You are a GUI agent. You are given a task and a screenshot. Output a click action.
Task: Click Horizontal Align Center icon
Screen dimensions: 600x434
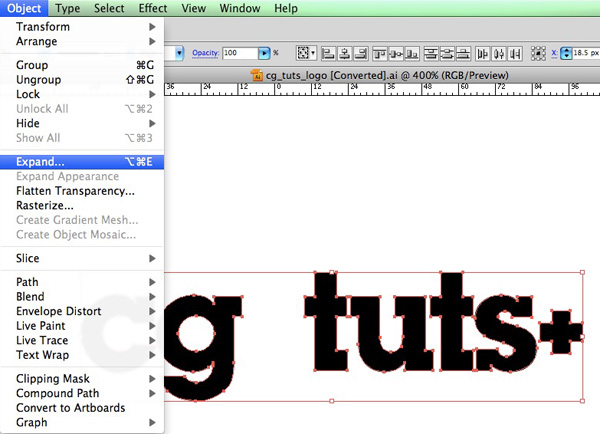tap(344, 54)
